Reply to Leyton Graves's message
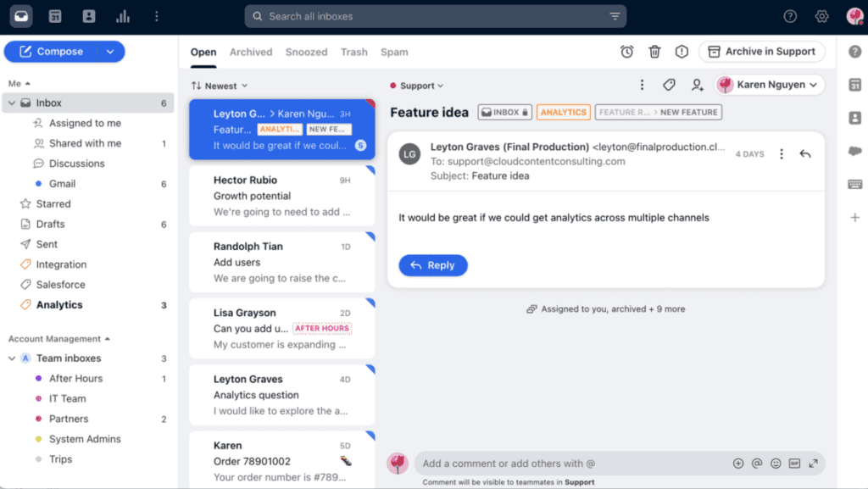The image size is (868, 489). 433,265
